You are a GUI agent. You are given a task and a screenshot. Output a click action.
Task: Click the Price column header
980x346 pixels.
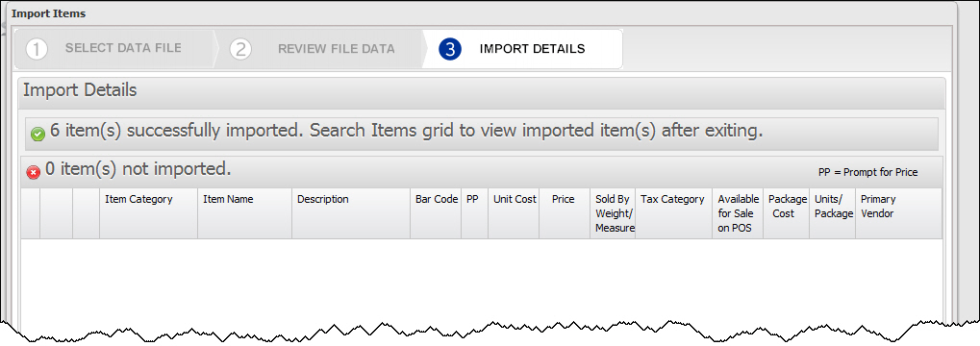(x=565, y=213)
